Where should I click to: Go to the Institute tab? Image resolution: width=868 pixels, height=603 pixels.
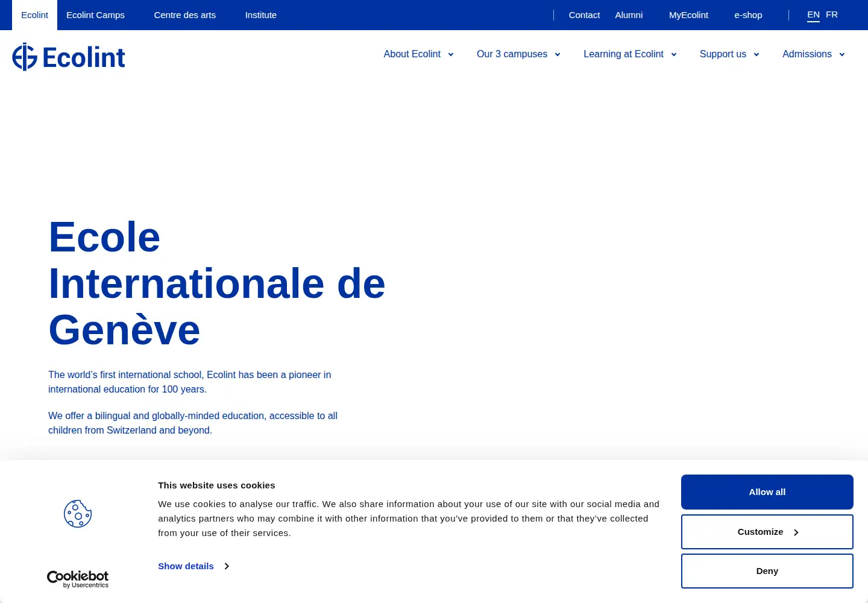click(x=260, y=15)
